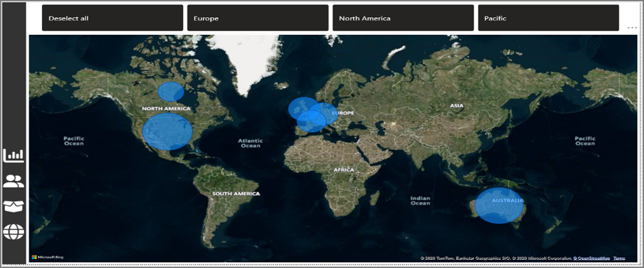
Task: Open the map Terms link
Action: click(x=619, y=258)
